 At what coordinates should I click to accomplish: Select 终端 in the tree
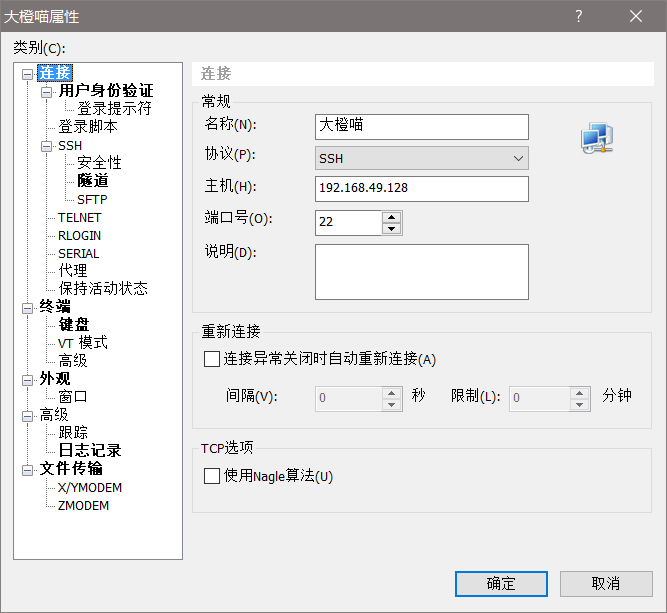click(x=55, y=306)
